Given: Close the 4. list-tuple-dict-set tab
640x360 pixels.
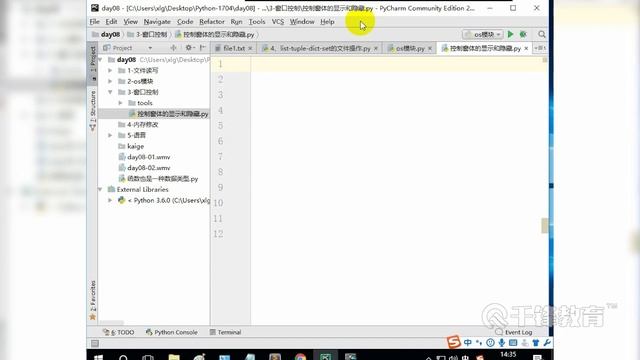Looking at the screenshot, I should pos(376,49).
